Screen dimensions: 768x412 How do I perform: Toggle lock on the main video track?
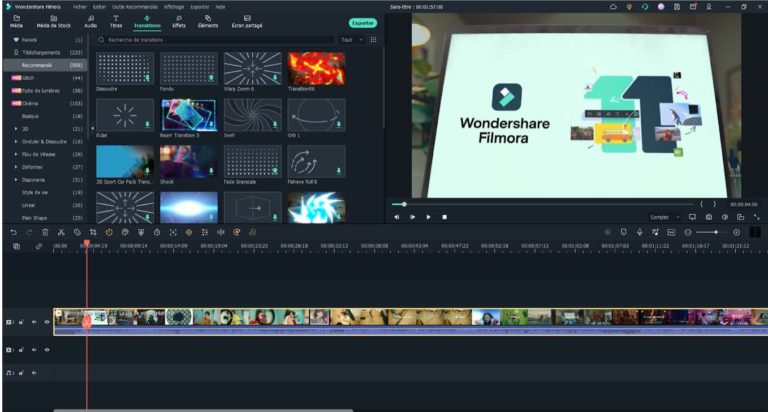pos(22,322)
